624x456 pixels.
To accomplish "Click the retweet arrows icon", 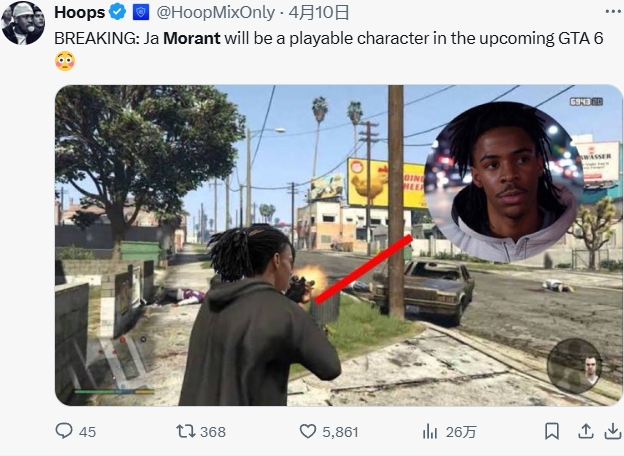I will coord(185,431).
